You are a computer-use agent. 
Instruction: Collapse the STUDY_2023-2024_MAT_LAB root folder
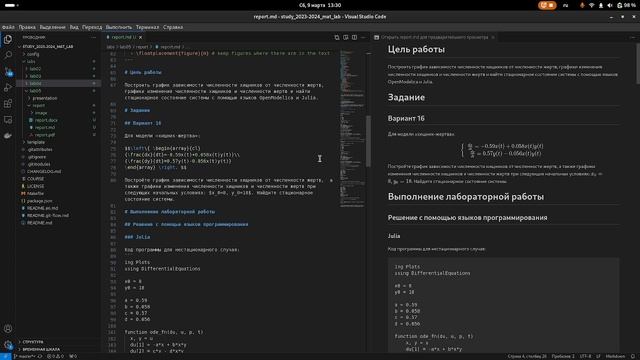pos(48,47)
